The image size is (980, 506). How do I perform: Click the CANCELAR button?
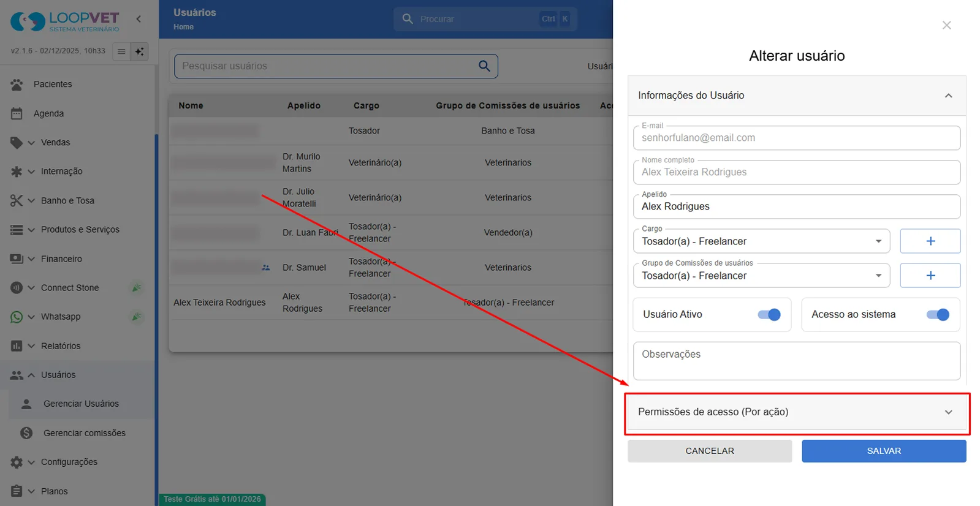[710, 451]
